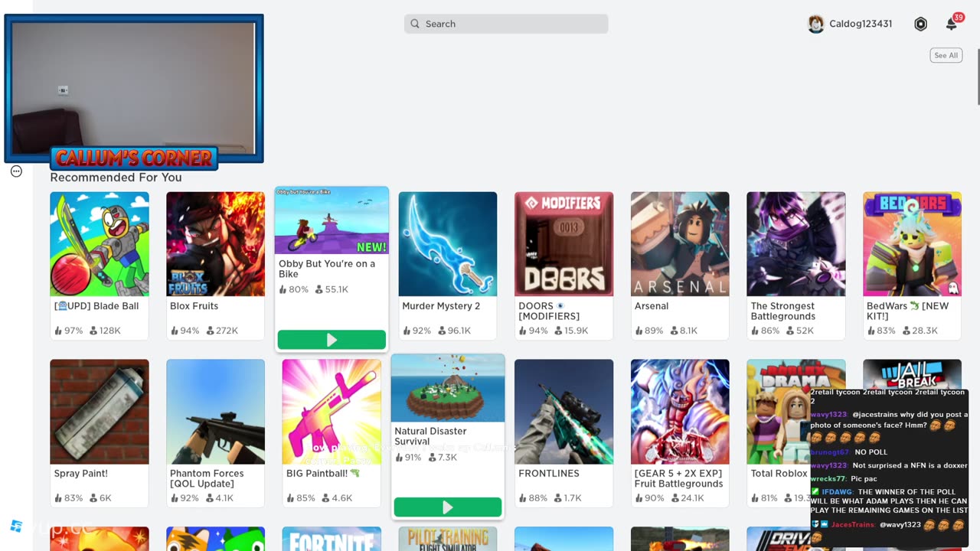Open the FRONTLINES game thumbnail
The image size is (980, 551).
coord(564,411)
